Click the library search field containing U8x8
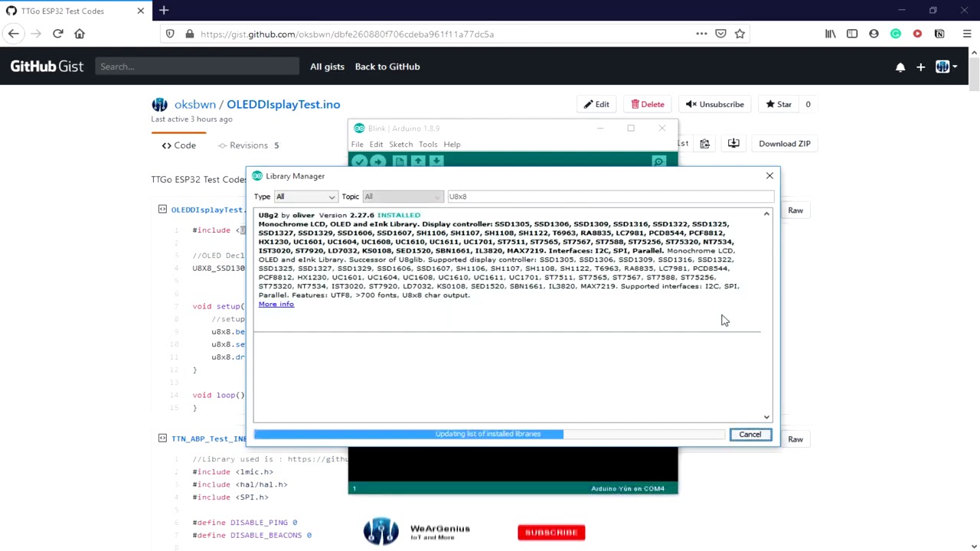Screen dimensions: 980x551 click(610, 197)
